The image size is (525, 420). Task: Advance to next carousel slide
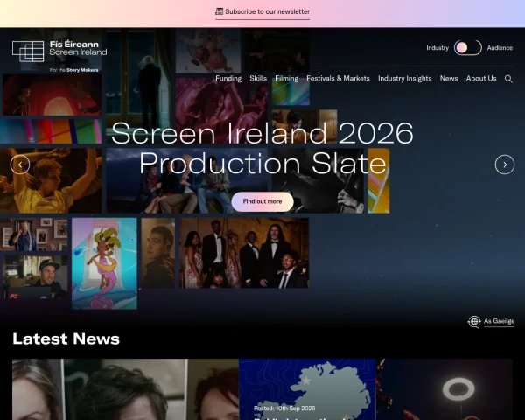505,164
